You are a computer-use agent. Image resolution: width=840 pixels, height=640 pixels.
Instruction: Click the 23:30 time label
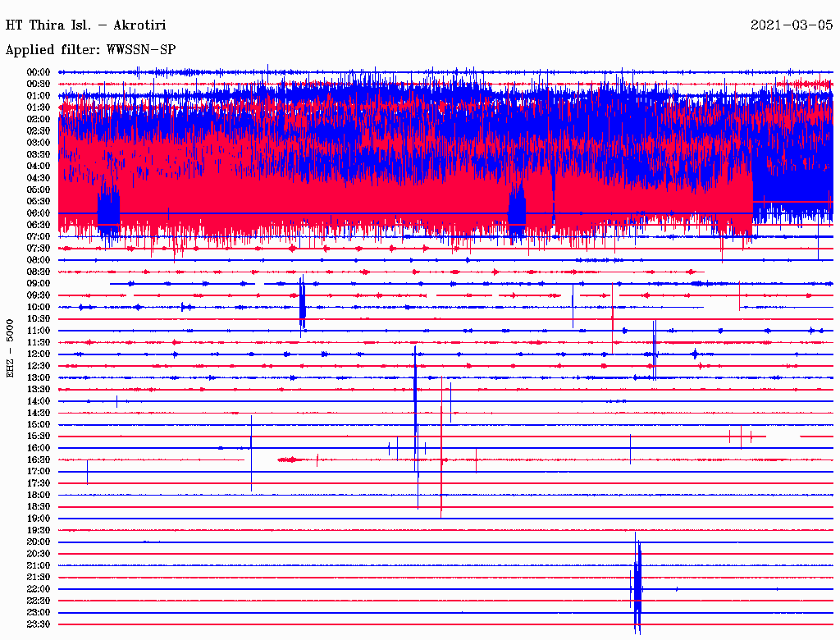(39, 624)
